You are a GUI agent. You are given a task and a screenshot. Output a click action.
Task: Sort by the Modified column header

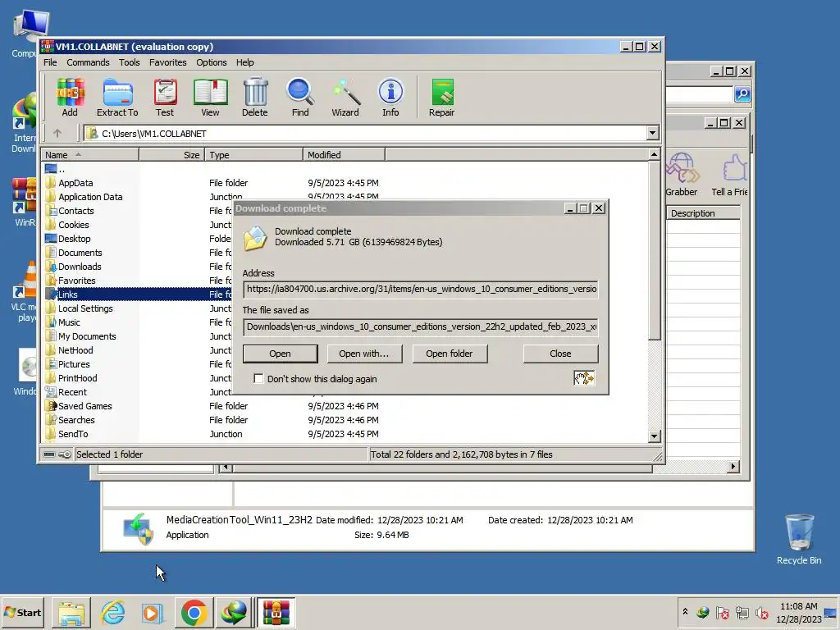click(344, 155)
